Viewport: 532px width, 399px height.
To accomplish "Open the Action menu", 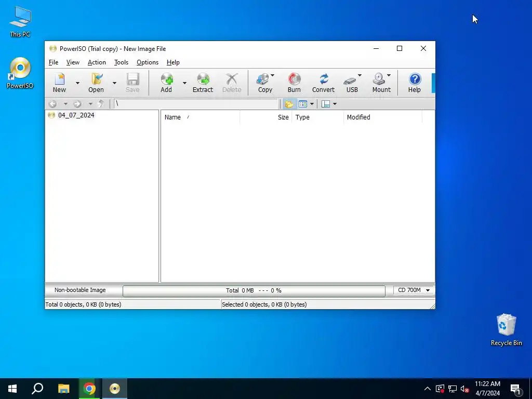I will (97, 62).
